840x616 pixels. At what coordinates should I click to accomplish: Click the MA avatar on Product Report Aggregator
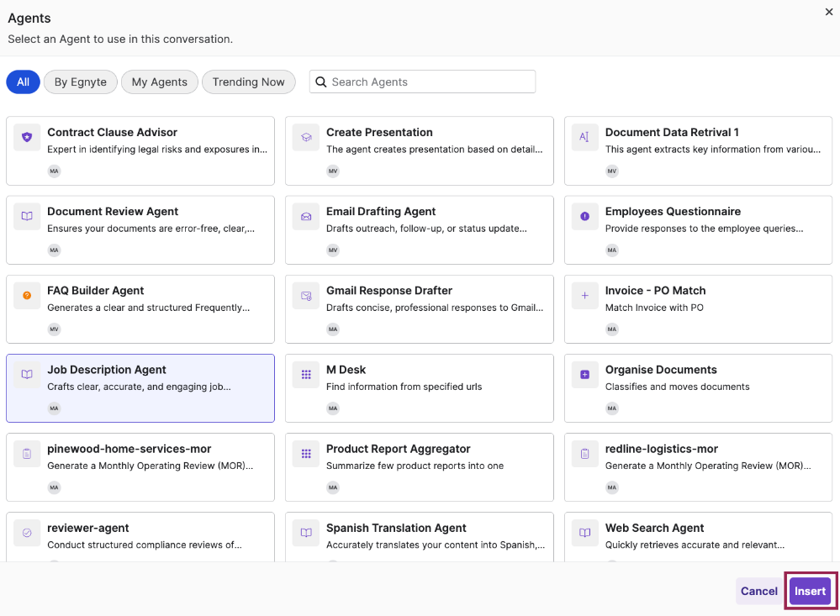point(333,487)
